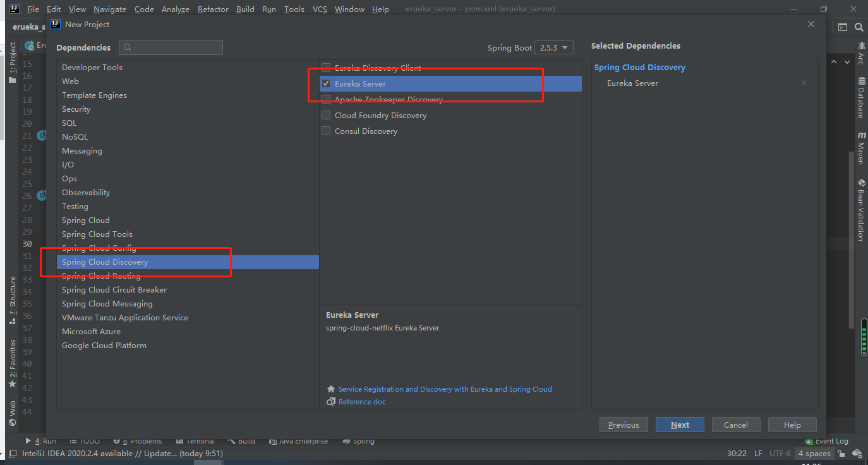Select the Web dependency category
The height and width of the screenshot is (465, 868).
click(x=188, y=81)
